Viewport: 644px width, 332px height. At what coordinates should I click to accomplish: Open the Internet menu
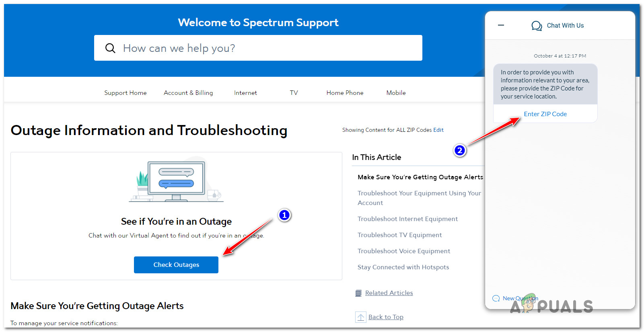tap(245, 93)
